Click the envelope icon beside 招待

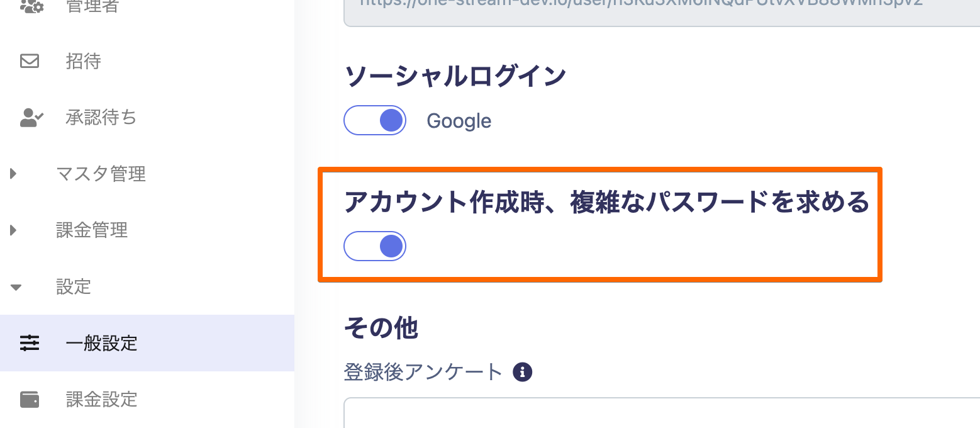[x=30, y=61]
